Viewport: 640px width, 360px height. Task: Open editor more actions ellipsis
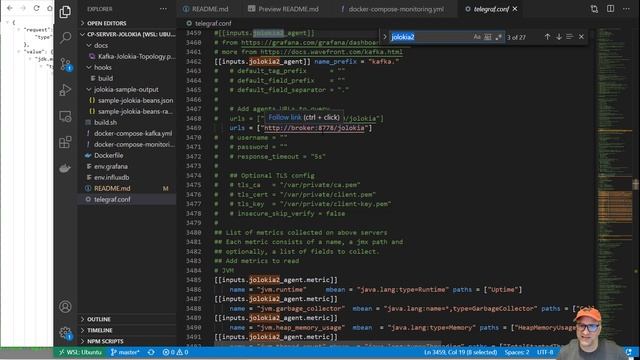[626, 9]
